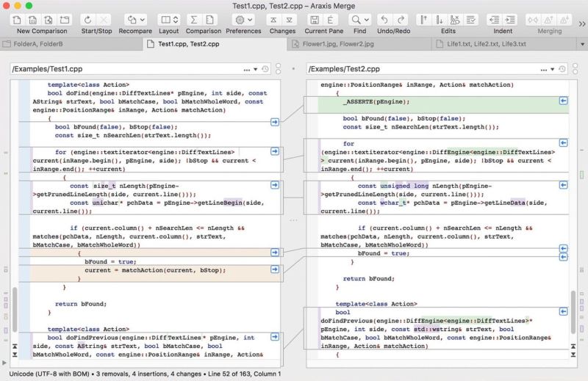The height and width of the screenshot is (381, 588).
Task: Click the Edits checklist lines icon
Action: (x=470, y=20)
